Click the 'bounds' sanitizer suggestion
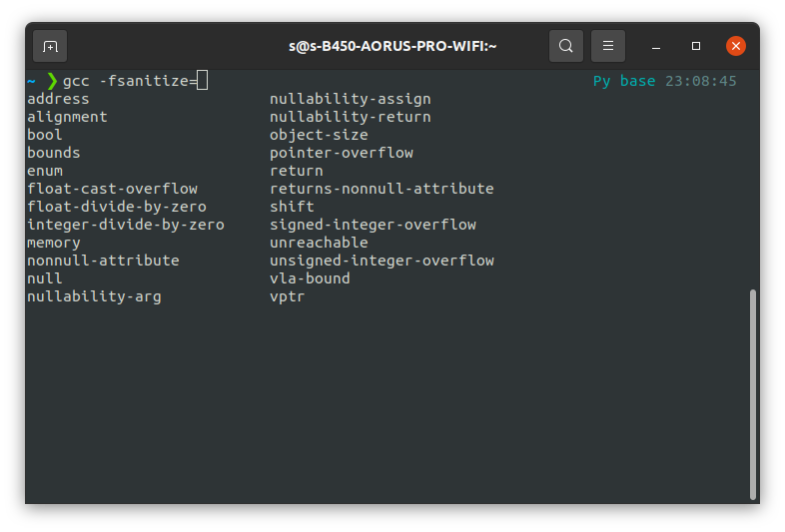 [x=54, y=153]
